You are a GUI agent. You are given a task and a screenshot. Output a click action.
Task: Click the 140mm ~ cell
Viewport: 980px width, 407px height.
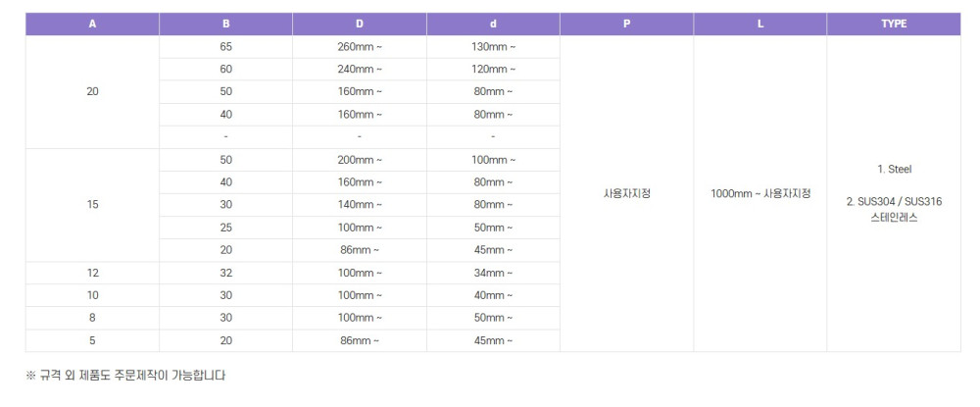point(360,205)
